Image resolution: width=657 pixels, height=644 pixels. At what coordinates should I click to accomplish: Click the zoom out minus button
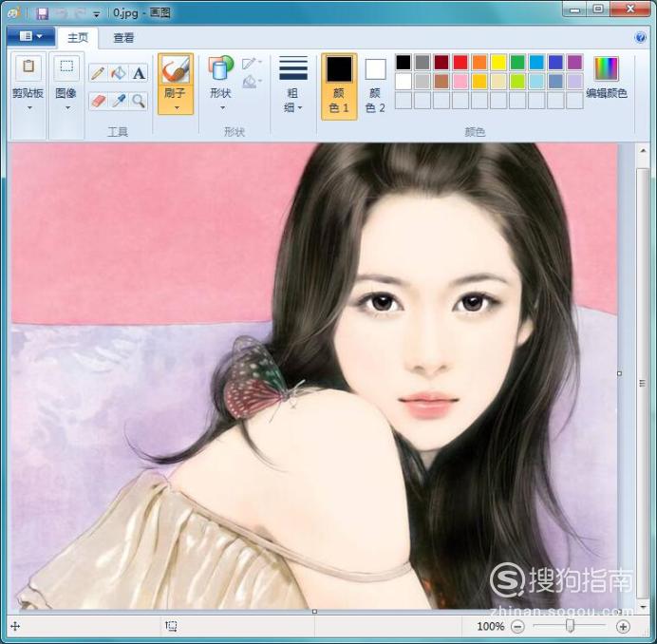(x=517, y=626)
